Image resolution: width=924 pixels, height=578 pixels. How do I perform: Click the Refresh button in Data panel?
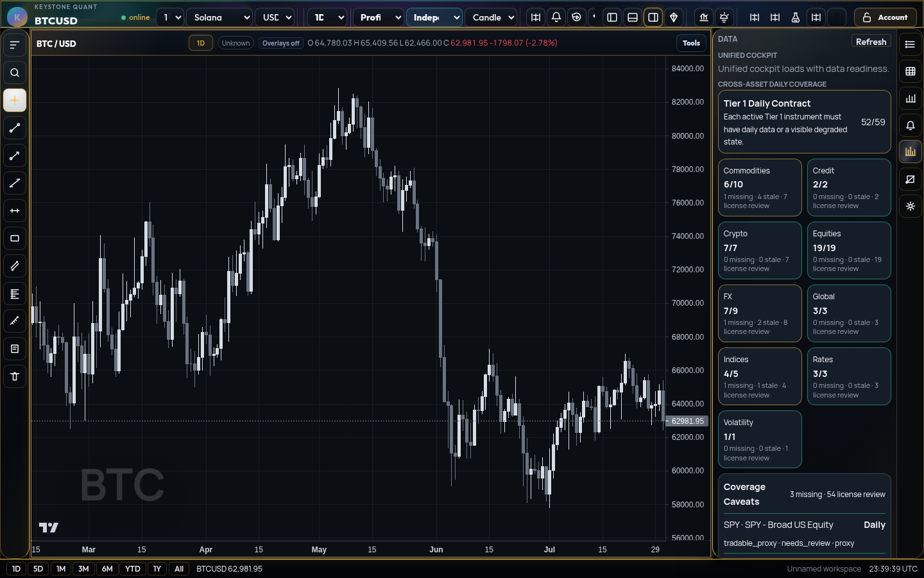871,42
